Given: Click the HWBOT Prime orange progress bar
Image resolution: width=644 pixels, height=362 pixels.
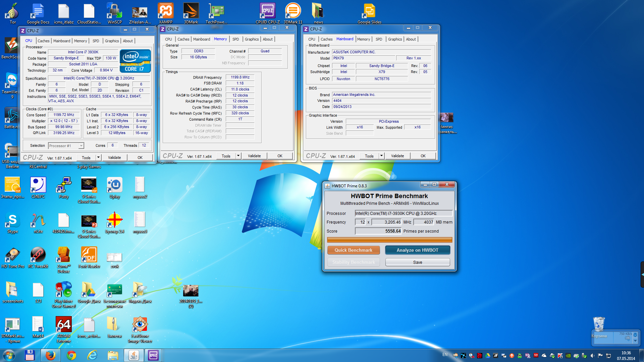Looking at the screenshot, I should coord(389,240).
